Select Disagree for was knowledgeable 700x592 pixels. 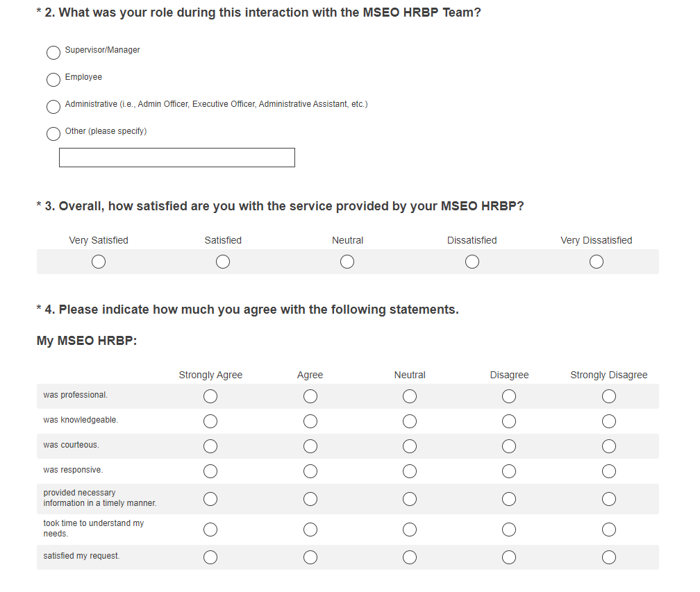pos(509,421)
